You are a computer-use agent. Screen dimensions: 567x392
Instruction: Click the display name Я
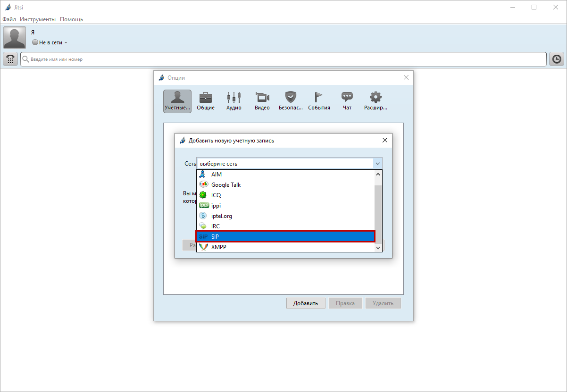33,33
